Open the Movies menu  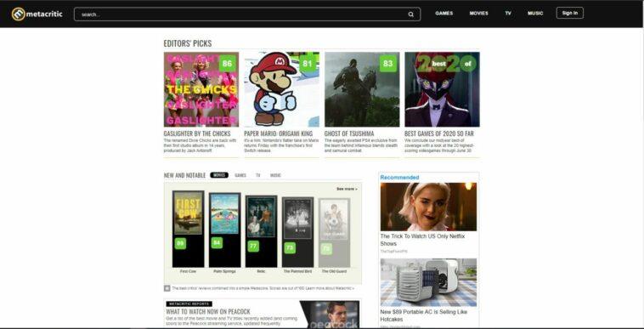click(479, 13)
